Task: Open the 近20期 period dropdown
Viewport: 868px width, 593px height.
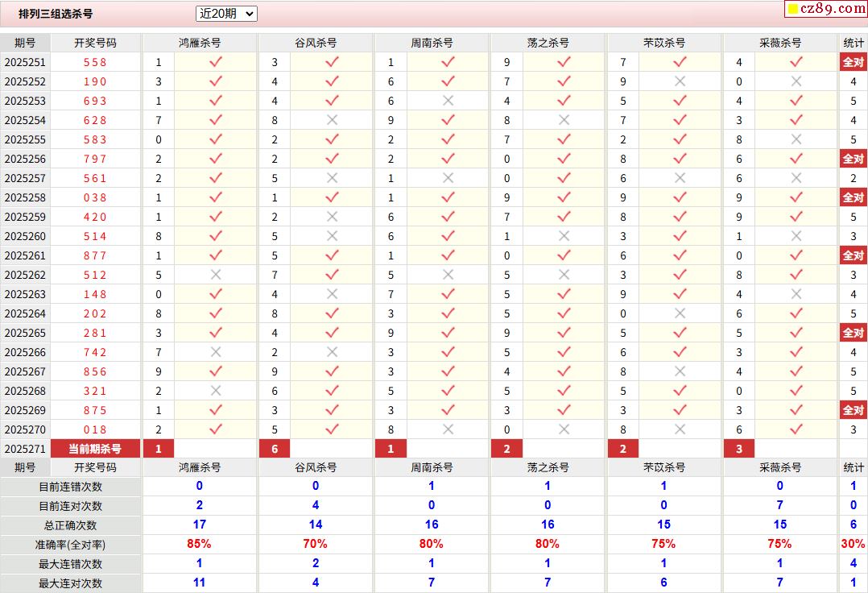Action: coord(226,14)
